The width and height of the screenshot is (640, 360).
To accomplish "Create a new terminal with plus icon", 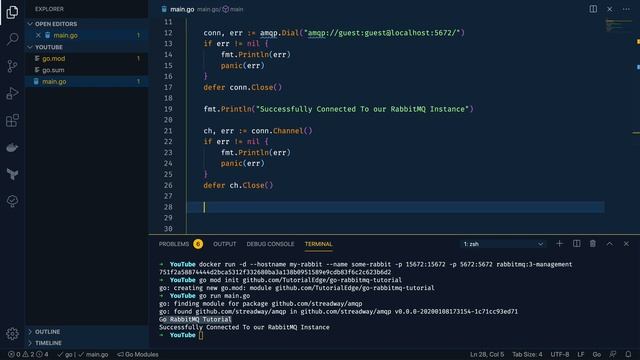I will click(x=559, y=244).
